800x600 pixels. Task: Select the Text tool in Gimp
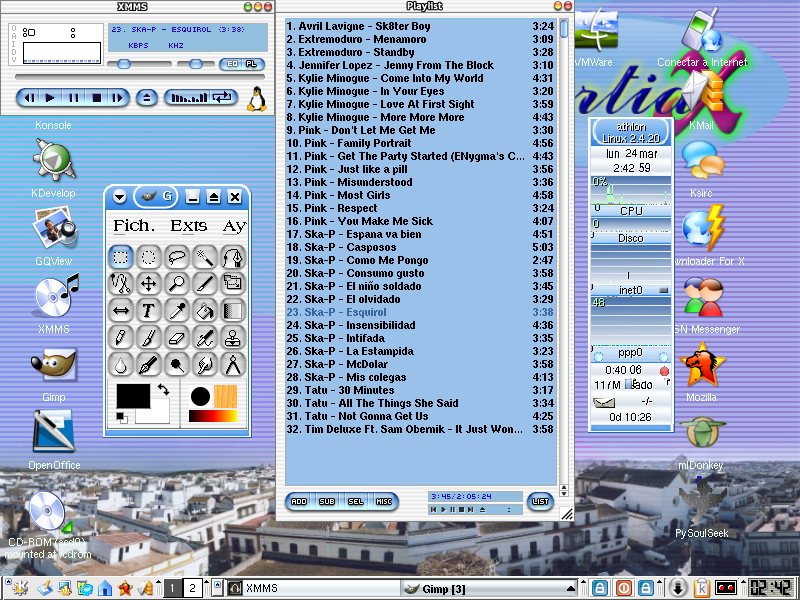click(148, 311)
